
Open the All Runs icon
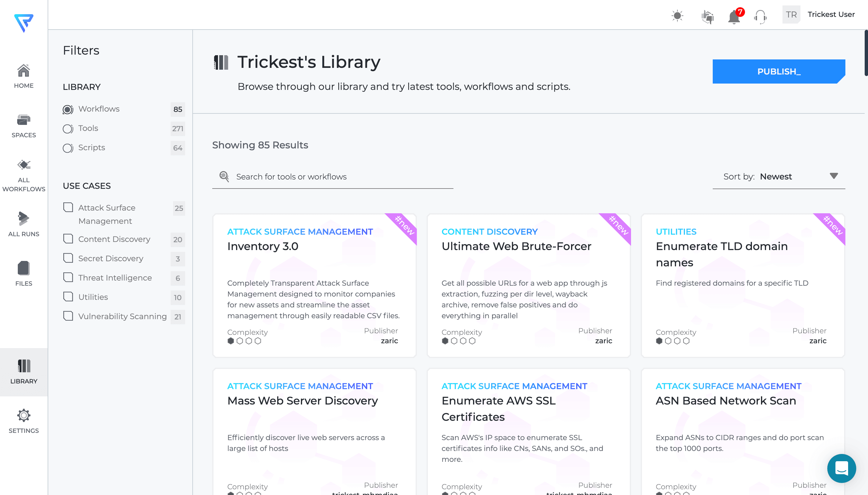24,219
